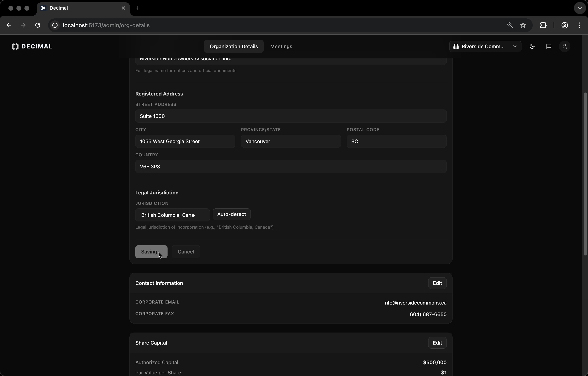Edit the Contact Information section

[437, 283]
